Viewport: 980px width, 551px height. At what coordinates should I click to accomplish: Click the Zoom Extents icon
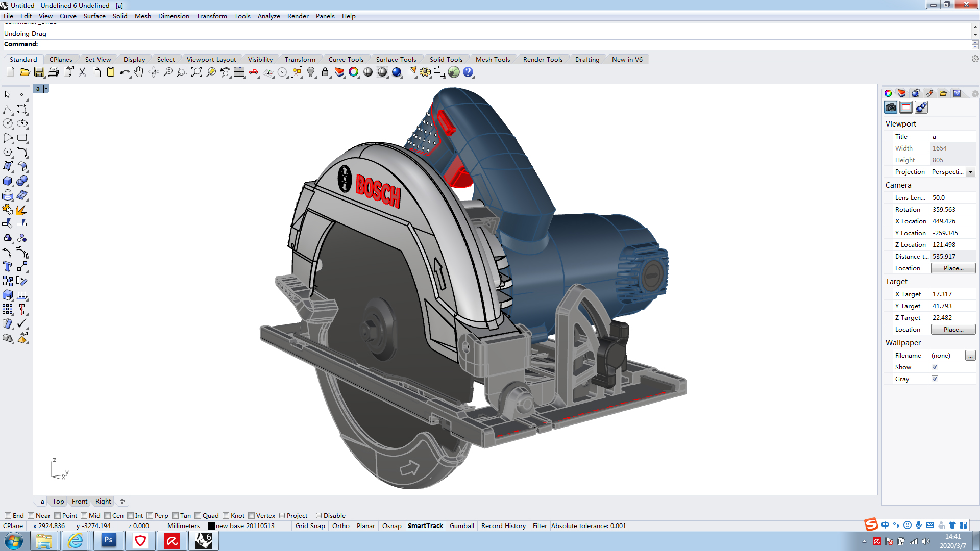coord(197,72)
